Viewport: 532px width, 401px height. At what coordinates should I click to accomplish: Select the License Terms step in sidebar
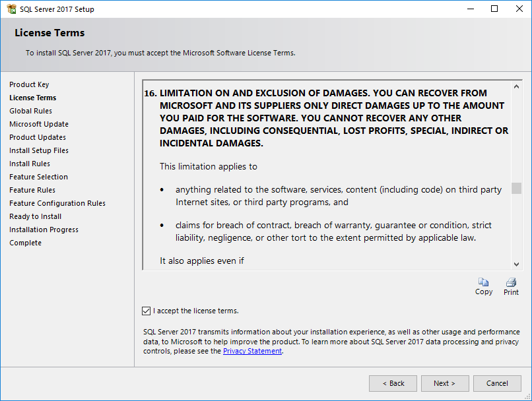coord(32,98)
